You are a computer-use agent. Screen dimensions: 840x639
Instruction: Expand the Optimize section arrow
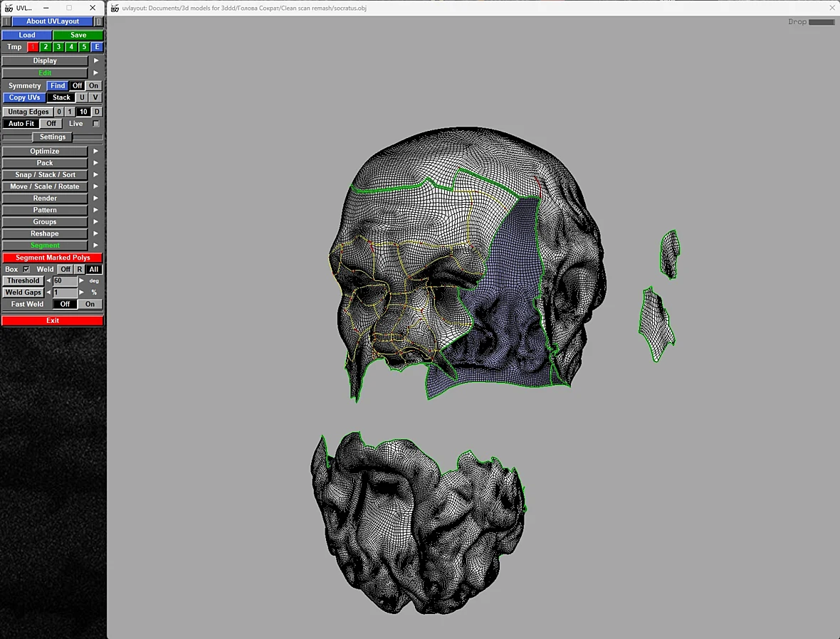96,152
